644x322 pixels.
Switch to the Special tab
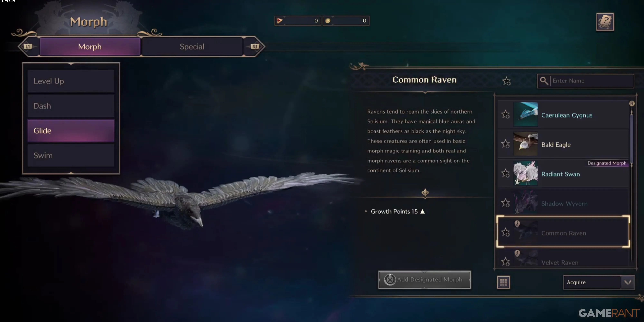pyautogui.click(x=192, y=47)
